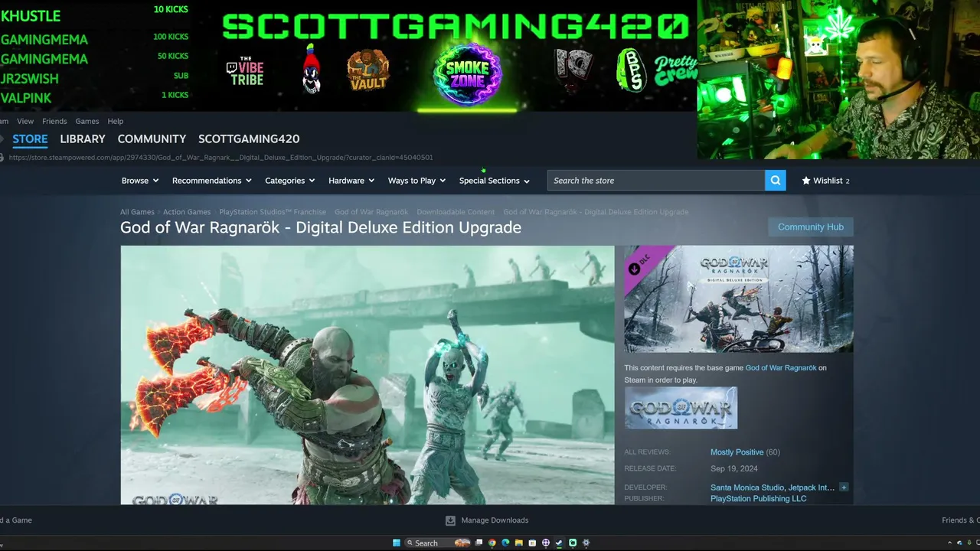Click the release date Sep 19, 2024

click(x=734, y=469)
